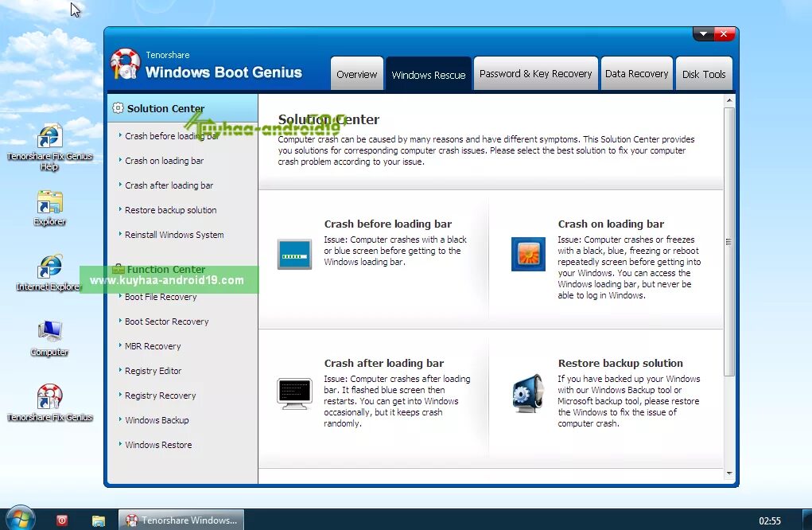Click the taskbar clock showing 02:55
This screenshot has height=530, width=812.
pos(770,520)
